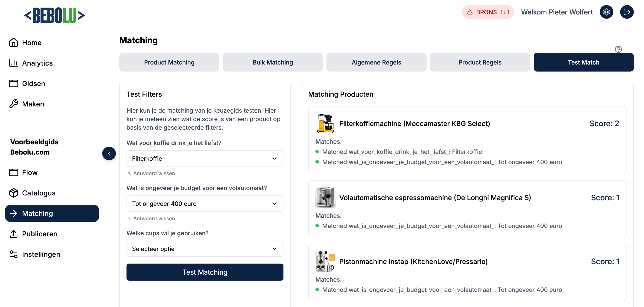Switch to the Product Matching tab
Viewport: 644px width, 307px height.
(169, 62)
